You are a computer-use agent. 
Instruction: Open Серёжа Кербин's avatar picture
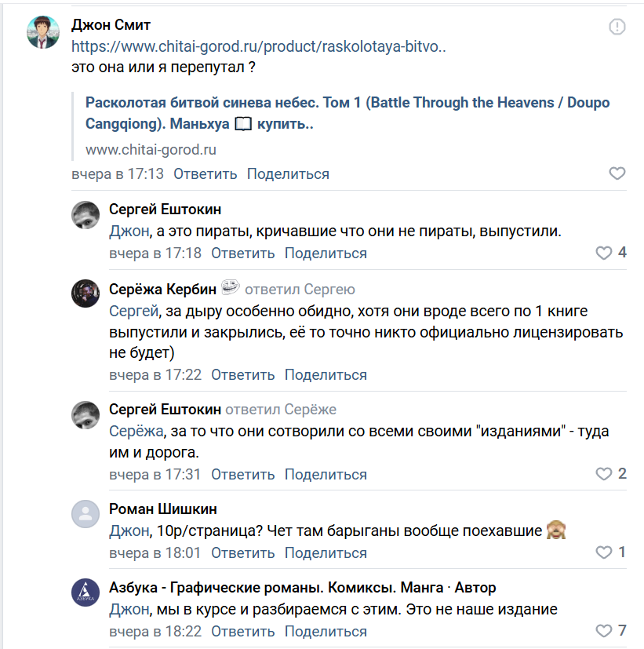[x=86, y=293]
